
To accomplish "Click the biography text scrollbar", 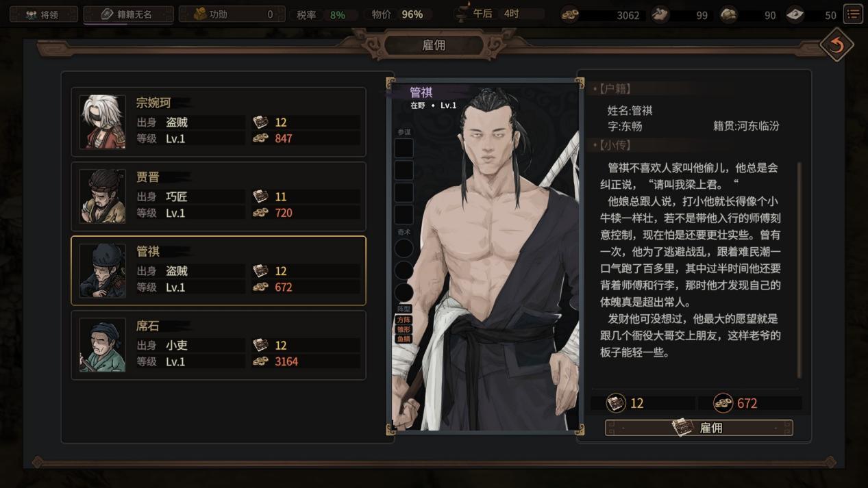I will pyautogui.click(x=799, y=270).
